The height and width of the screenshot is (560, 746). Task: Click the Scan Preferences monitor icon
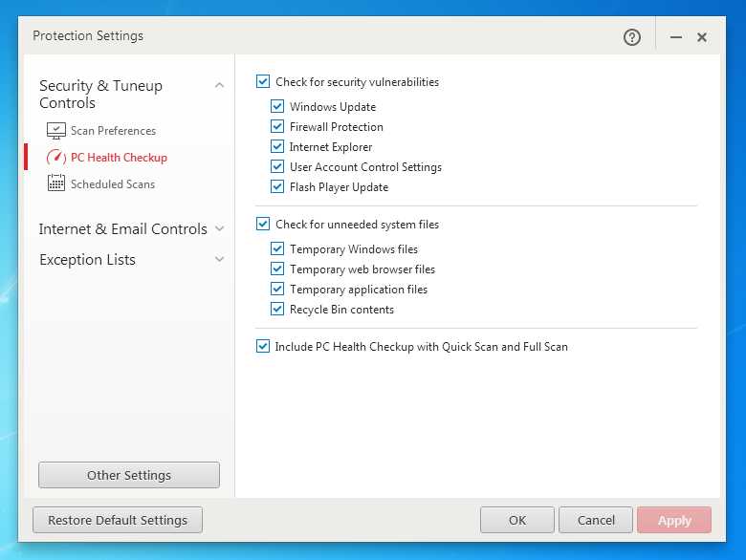click(55, 131)
